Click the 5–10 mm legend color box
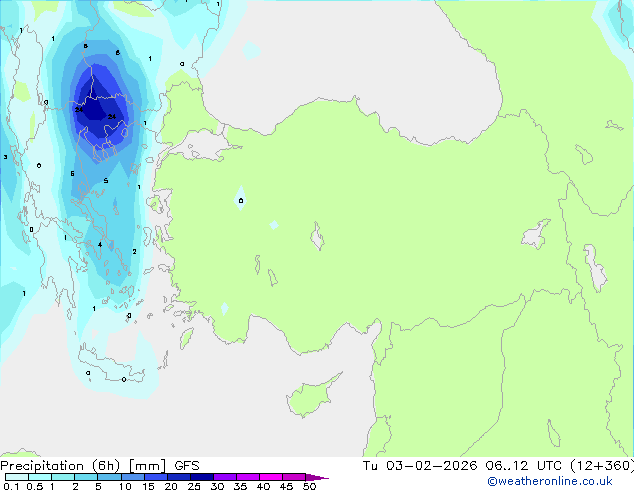Image resolution: width=634 pixels, height=490 pixels. pos(109,477)
